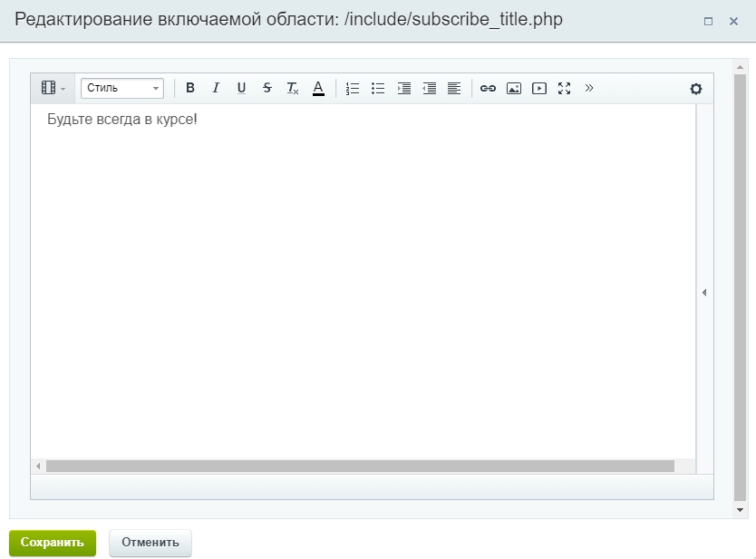Open the Стиль style dropdown
The height and width of the screenshot is (559, 756).
point(122,88)
